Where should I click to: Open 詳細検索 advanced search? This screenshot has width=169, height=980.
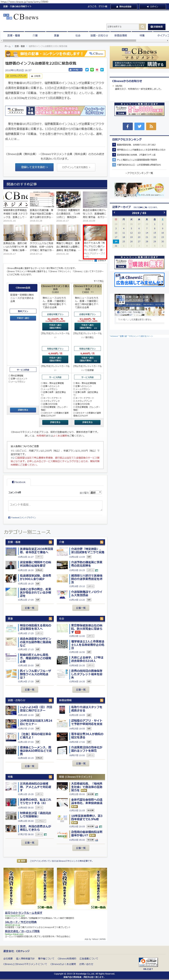(157, 27)
